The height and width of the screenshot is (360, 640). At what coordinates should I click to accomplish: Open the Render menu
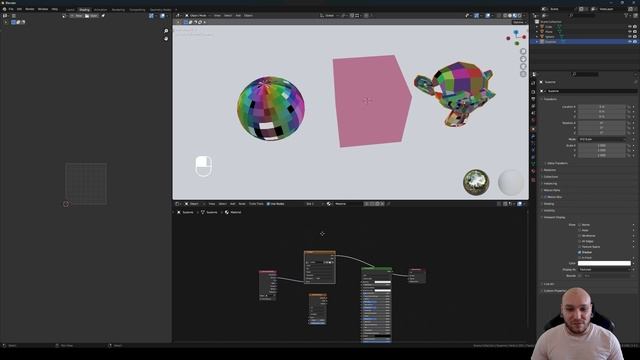point(29,9)
